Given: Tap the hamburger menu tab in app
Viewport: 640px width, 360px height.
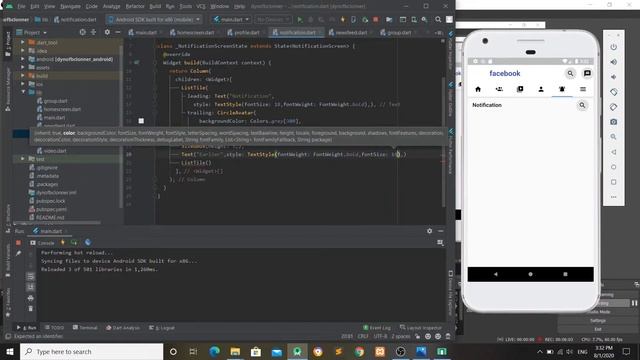Looking at the screenshot, I should point(583,89).
